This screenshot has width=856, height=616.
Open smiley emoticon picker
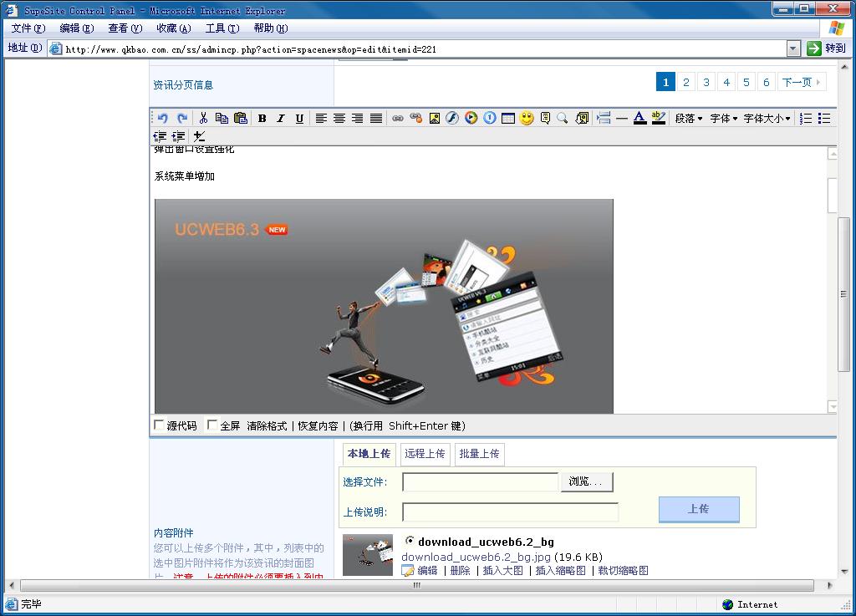[x=527, y=118]
